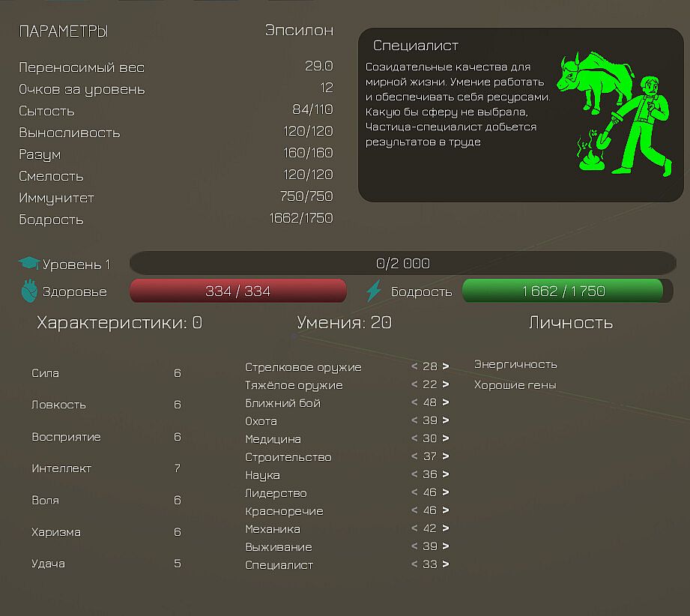Decrease Стрелковое оружие skill value
This screenshot has height=616, width=690.
click(x=414, y=366)
